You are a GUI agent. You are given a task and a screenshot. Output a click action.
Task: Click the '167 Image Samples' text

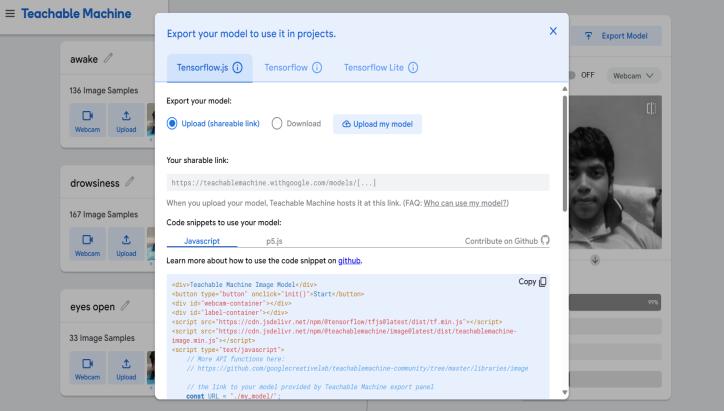coord(104,214)
